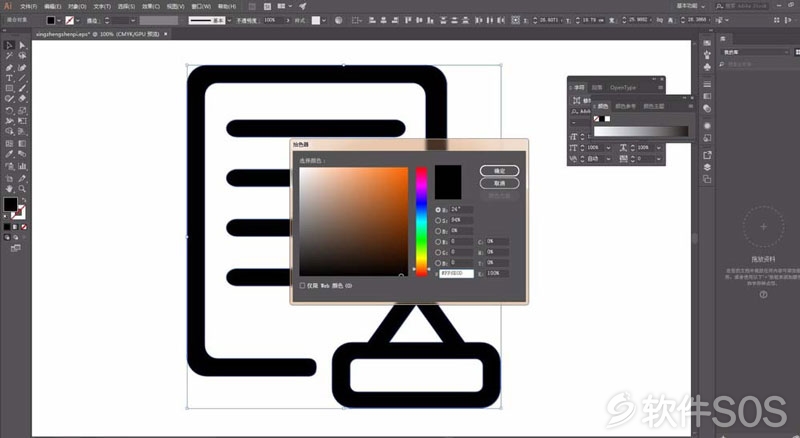The width and height of the screenshot is (800, 438).
Task: Toggle the None fill mode button in toolbox
Action: (23, 227)
